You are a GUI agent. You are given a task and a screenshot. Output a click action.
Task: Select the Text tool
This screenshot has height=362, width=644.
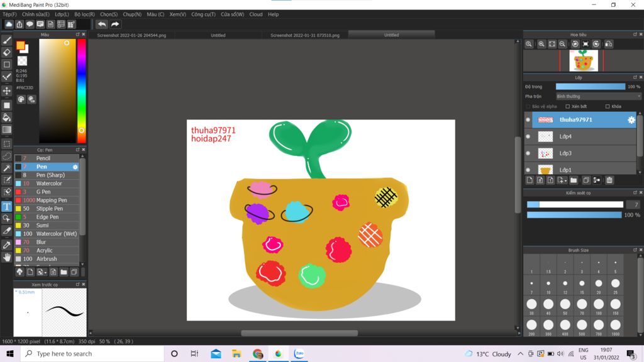click(x=6, y=206)
